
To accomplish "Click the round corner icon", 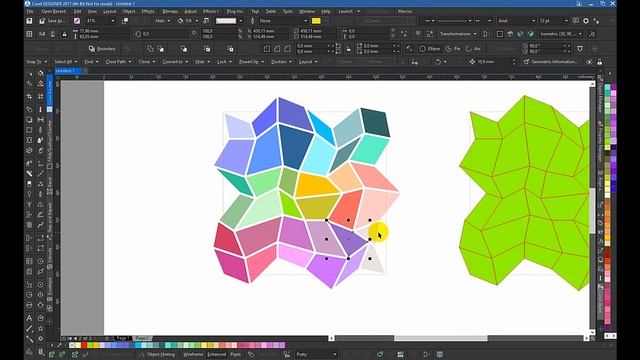I will (267, 49).
